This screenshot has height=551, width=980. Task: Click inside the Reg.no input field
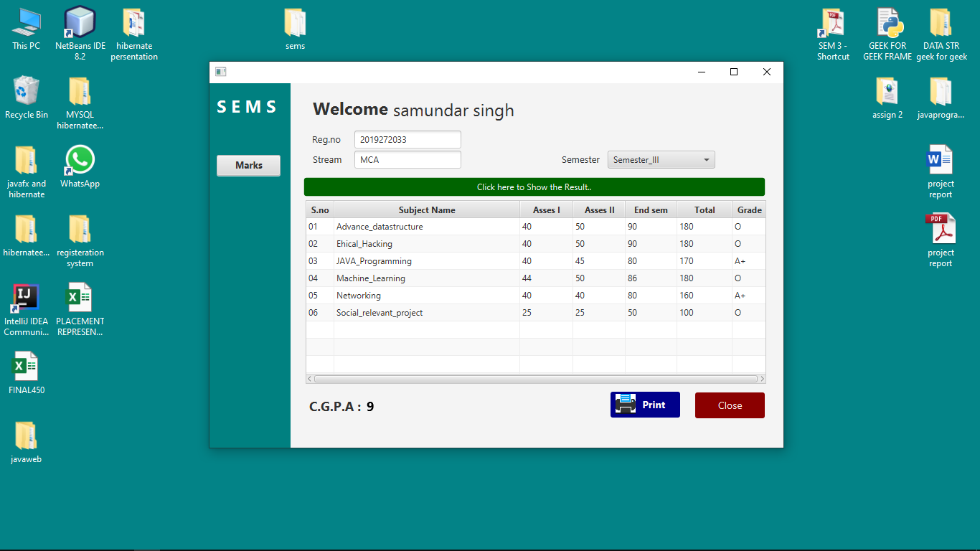pyautogui.click(x=407, y=139)
